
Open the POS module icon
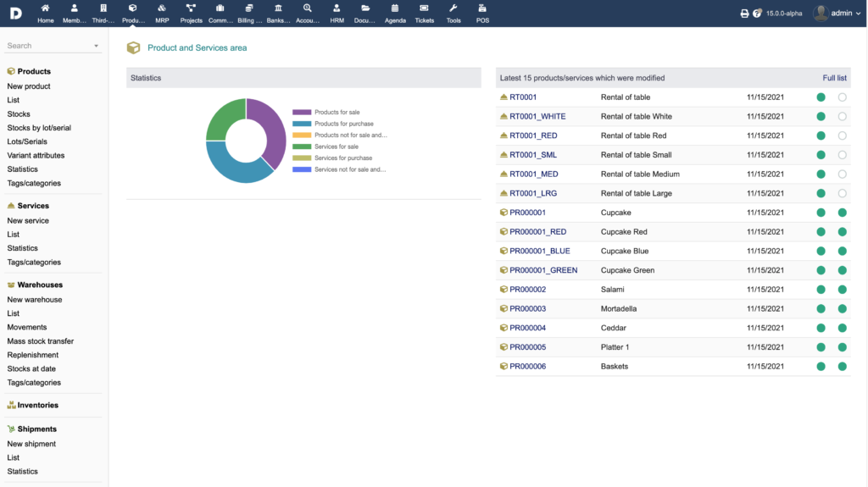pyautogui.click(x=482, y=8)
